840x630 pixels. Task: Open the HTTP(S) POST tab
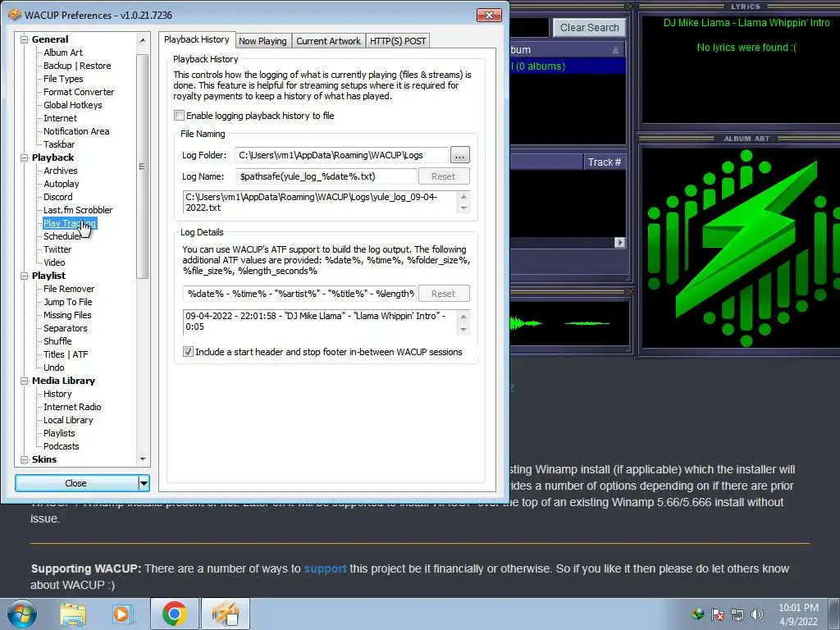(398, 41)
